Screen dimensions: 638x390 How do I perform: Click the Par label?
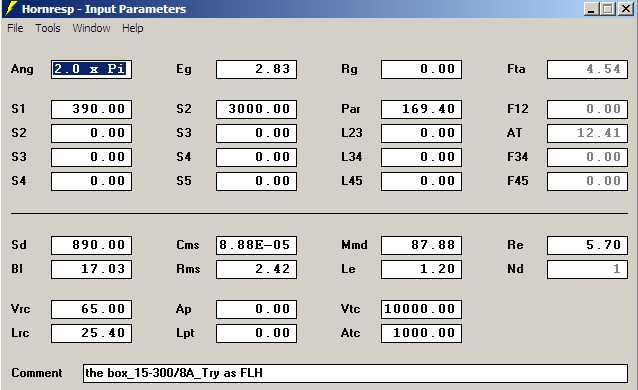point(351,109)
